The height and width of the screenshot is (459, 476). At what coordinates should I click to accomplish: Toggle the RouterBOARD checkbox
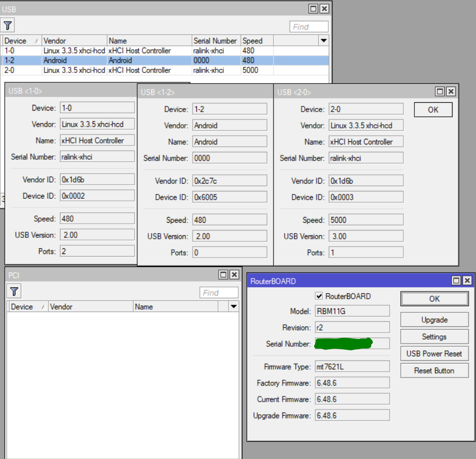point(319,296)
